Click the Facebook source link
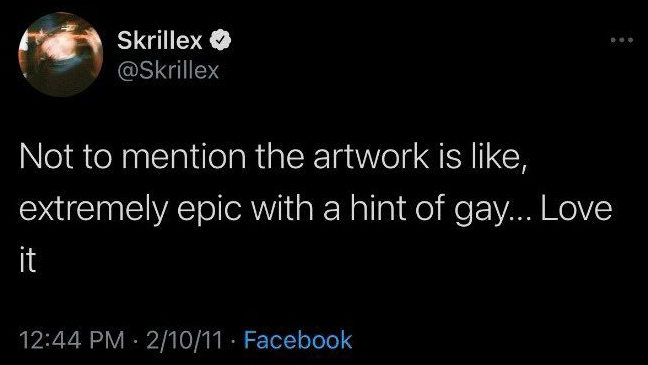The width and height of the screenshot is (648, 365). click(298, 340)
